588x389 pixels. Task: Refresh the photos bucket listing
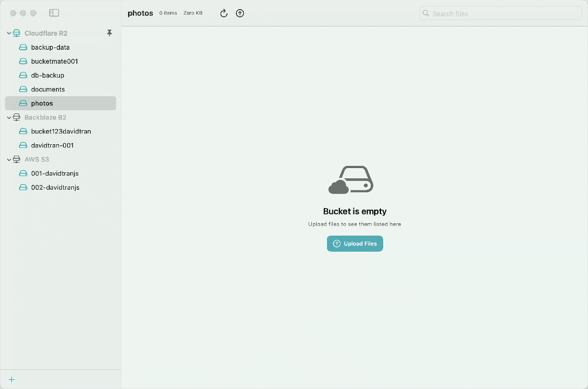point(224,13)
